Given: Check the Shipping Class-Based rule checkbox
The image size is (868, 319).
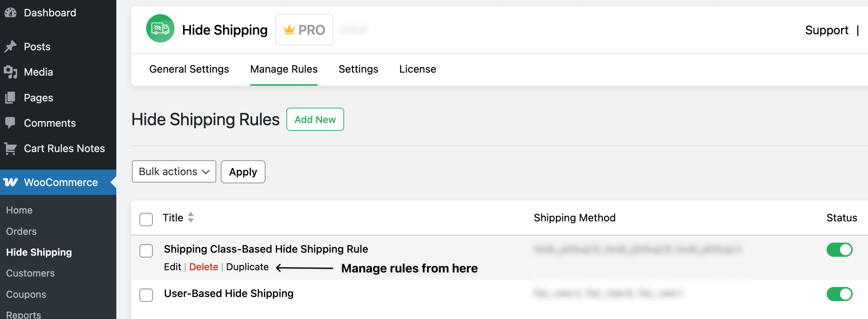Looking at the screenshot, I should tap(146, 251).
